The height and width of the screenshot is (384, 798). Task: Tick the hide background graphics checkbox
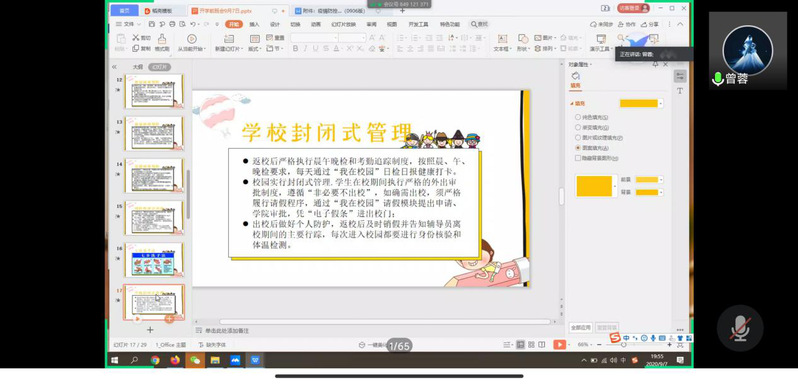pyautogui.click(x=578, y=158)
